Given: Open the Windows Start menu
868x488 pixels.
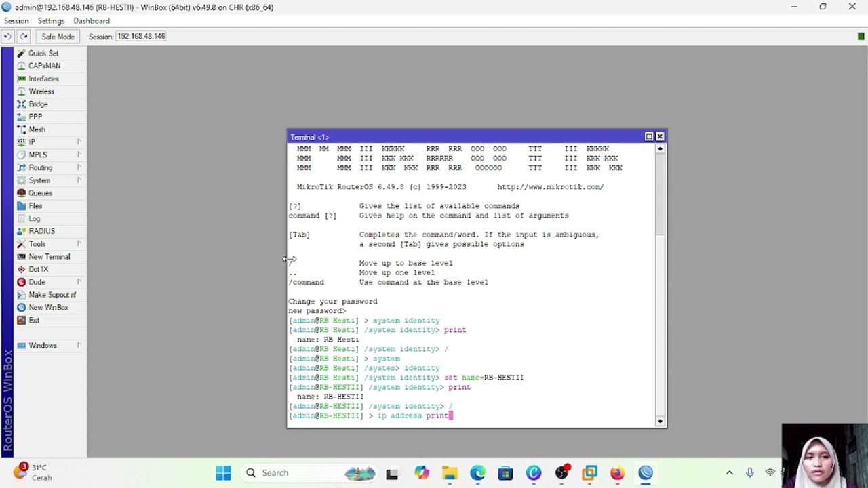Looking at the screenshot, I should coord(223,473).
